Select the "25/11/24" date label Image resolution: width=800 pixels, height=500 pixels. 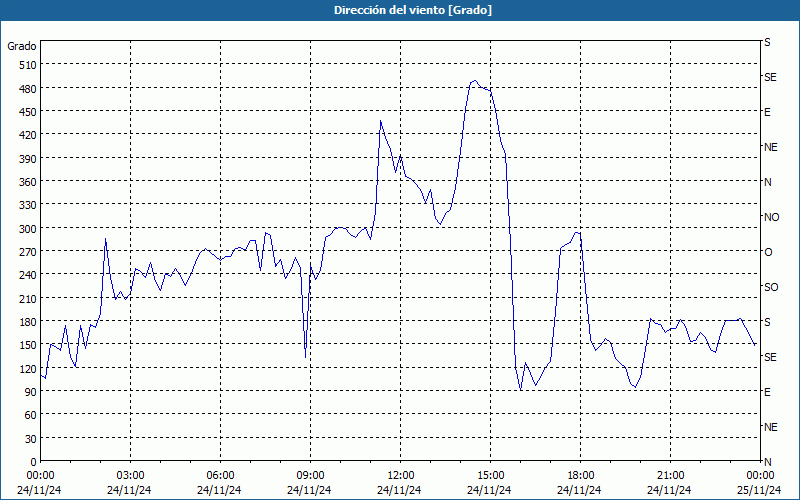pyautogui.click(x=759, y=490)
